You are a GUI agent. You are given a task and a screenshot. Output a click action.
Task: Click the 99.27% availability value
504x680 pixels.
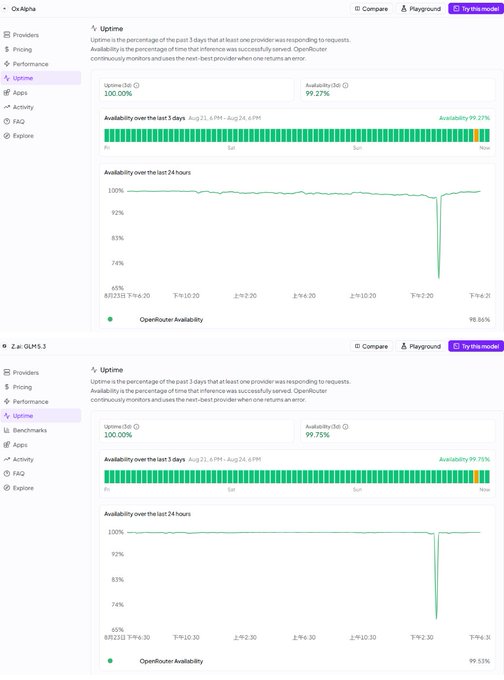317,93
